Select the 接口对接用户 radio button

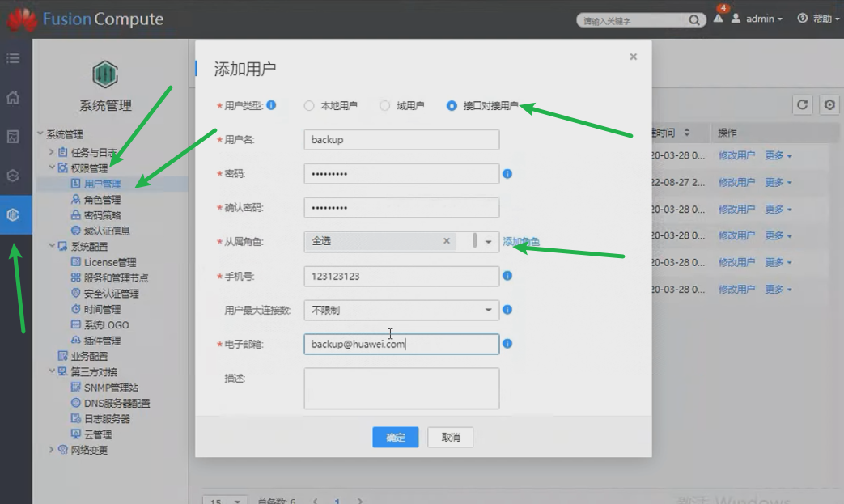[x=452, y=106]
